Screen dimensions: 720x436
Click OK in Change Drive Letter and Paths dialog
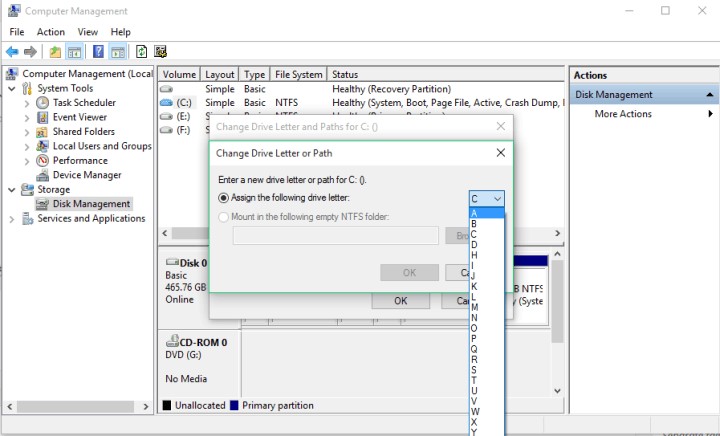(401, 301)
